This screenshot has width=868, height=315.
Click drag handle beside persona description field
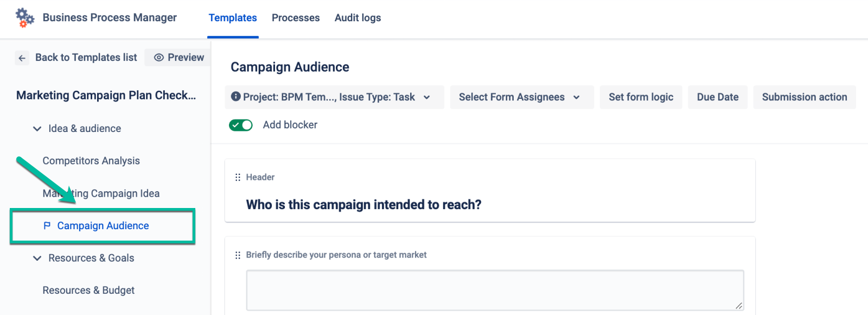point(238,255)
